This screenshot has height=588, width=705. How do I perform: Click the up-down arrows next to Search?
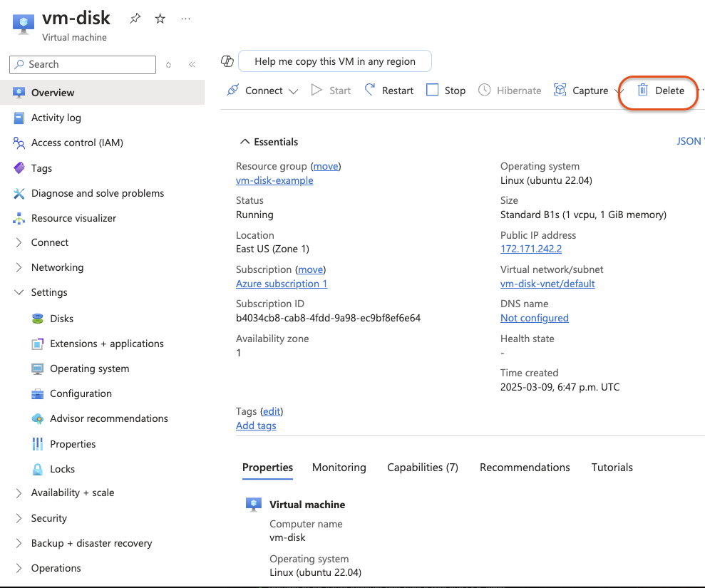[x=168, y=65]
